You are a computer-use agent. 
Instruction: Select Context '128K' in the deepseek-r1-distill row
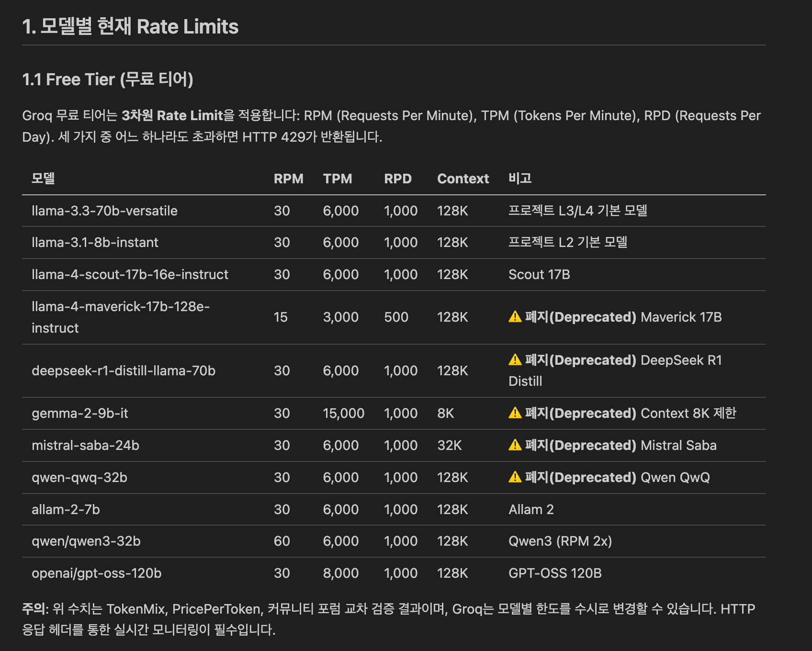[x=452, y=370]
